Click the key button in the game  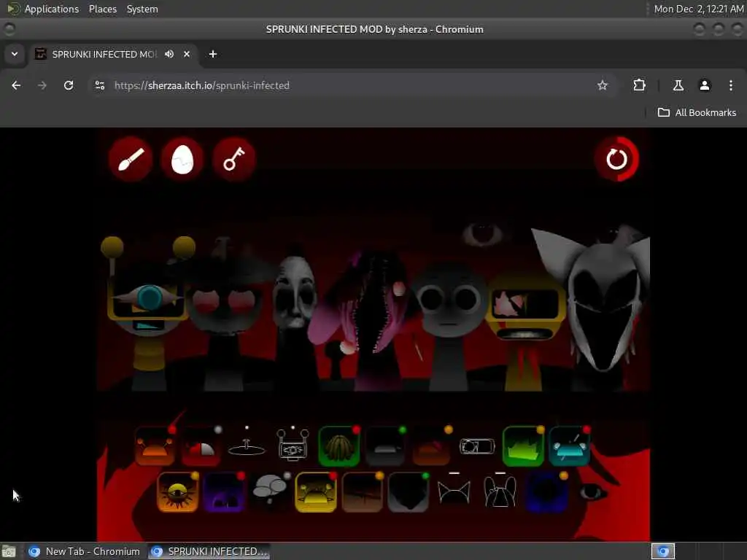(x=234, y=159)
